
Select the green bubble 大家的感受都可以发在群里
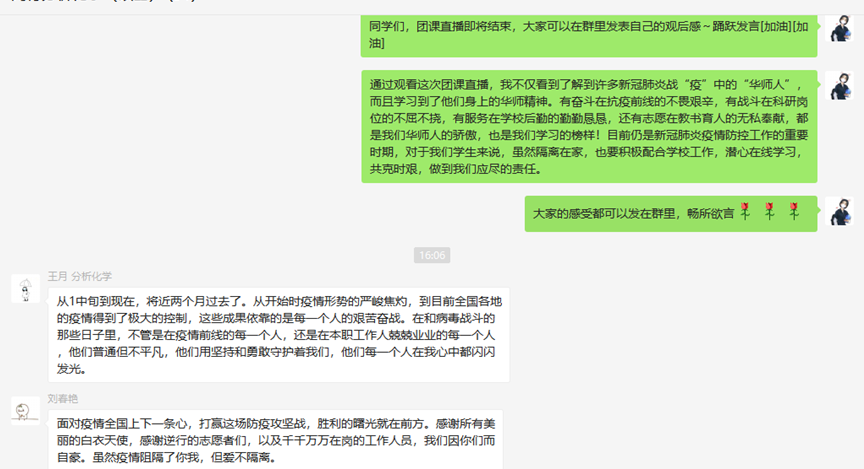tap(671, 213)
